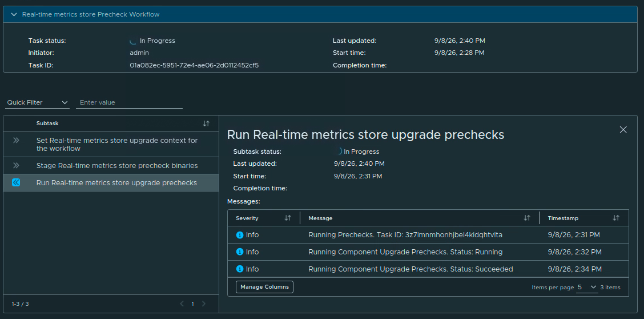Select Stage Real-time metrics store precheck binaries row

[111, 166]
